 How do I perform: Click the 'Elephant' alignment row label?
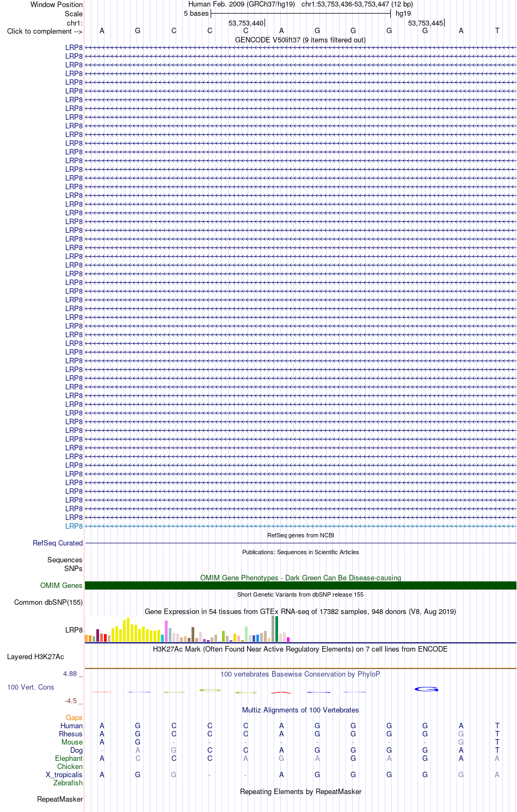[x=69, y=758]
